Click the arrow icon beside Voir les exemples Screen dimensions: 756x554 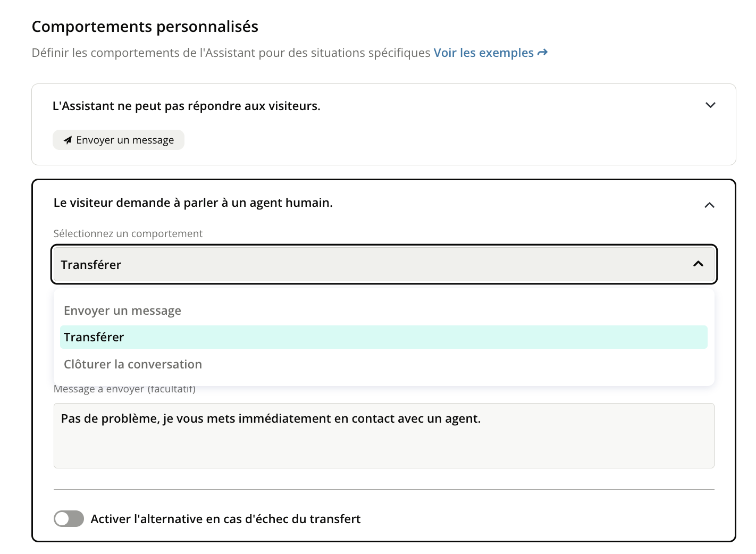542,53
